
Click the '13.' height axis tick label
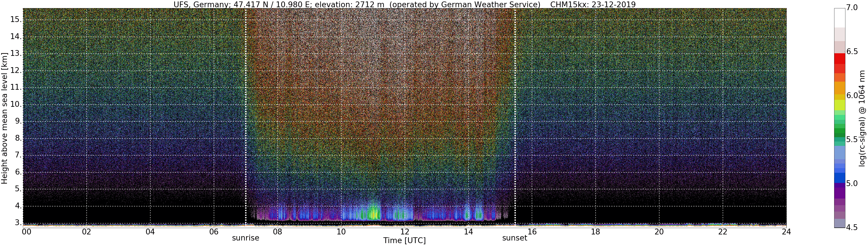[x=16, y=54]
